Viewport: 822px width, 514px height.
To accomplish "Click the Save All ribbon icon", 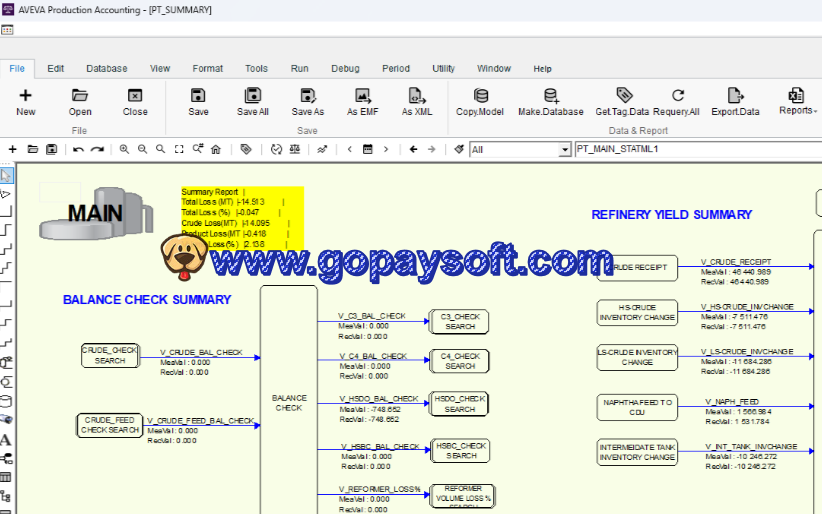I will (x=252, y=96).
